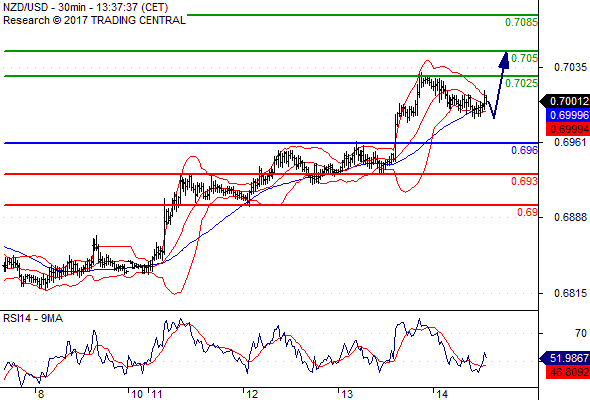Click the RSI14 - 9MA indicator title
The width and height of the screenshot is (590, 400).
pyautogui.click(x=33, y=318)
